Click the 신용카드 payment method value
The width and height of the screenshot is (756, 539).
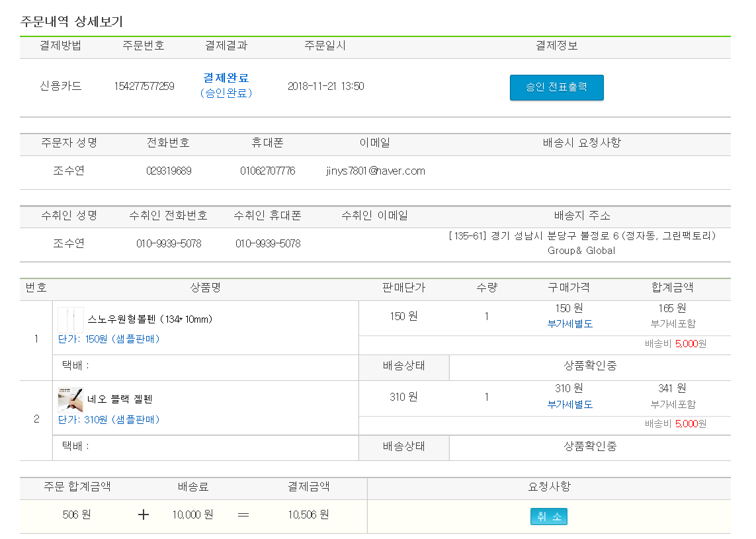pos(61,86)
